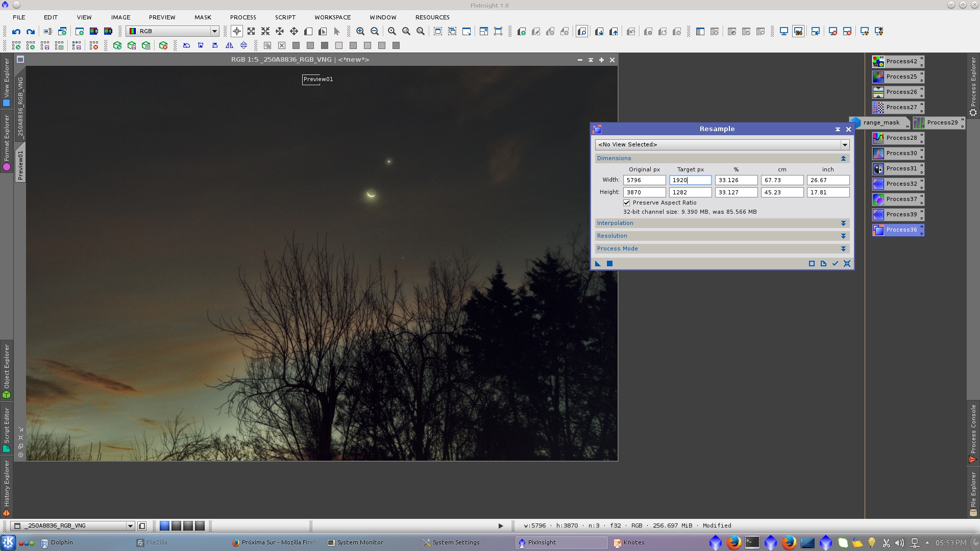Open the WORKSPACE menu
The image size is (980, 551).
tap(332, 17)
